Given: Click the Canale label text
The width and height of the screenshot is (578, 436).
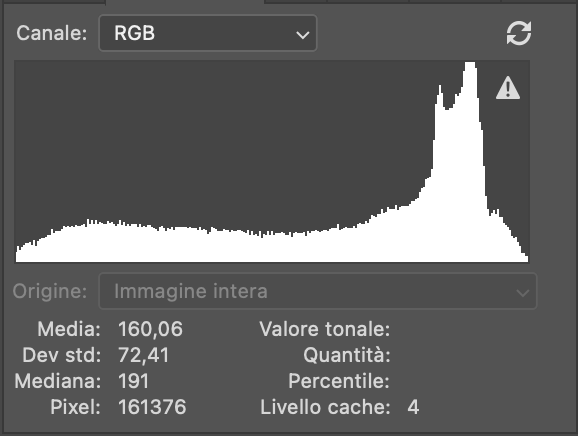Looking at the screenshot, I should 52,33.
